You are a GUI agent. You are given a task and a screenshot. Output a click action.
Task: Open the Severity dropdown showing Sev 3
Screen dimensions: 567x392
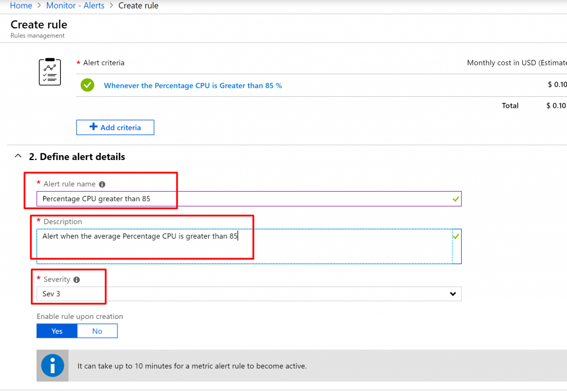point(244,294)
